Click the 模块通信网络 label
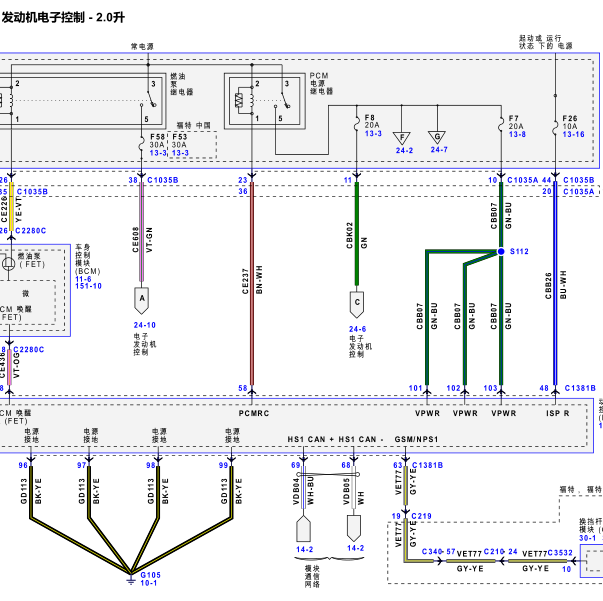The height and width of the screenshot is (601, 603). (x=312, y=576)
